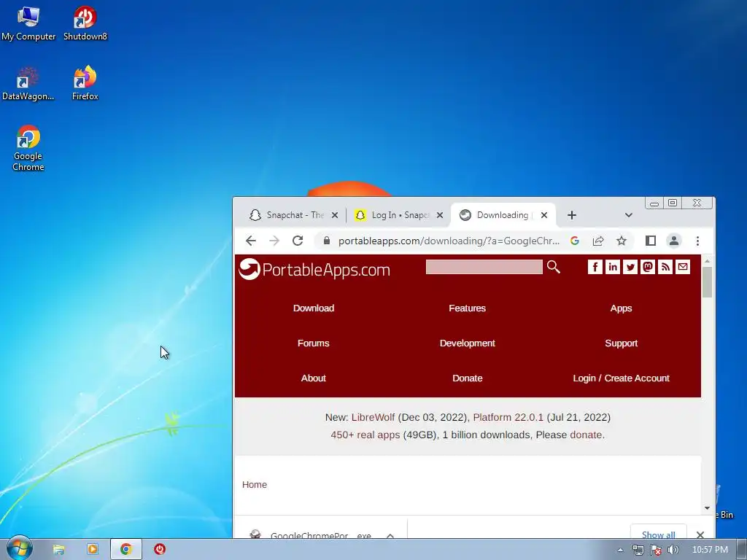Launch Firefox from desktop icon
Screen dimensions: 747x560
(x=85, y=84)
